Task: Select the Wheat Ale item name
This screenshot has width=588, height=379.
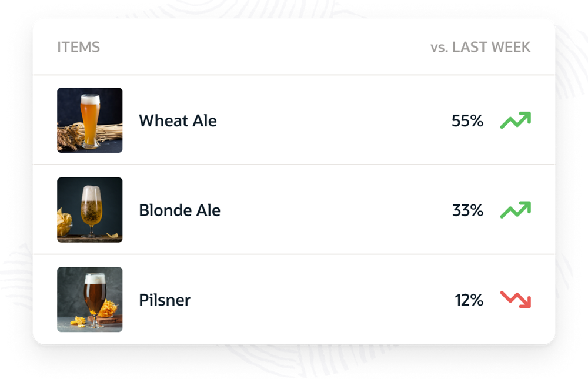Action: coord(178,120)
